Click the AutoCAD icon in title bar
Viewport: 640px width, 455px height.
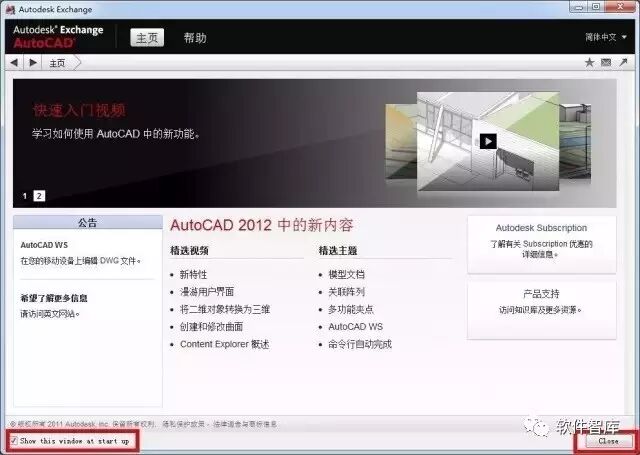10,9
